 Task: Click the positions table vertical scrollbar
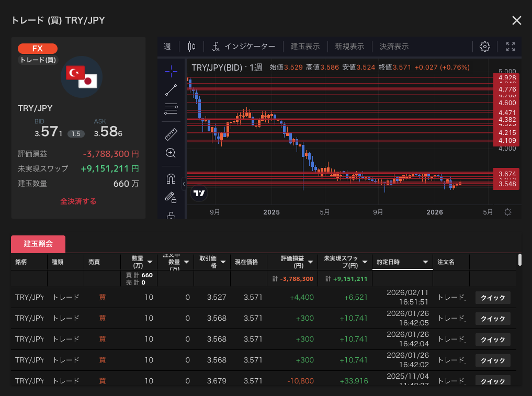519,260
